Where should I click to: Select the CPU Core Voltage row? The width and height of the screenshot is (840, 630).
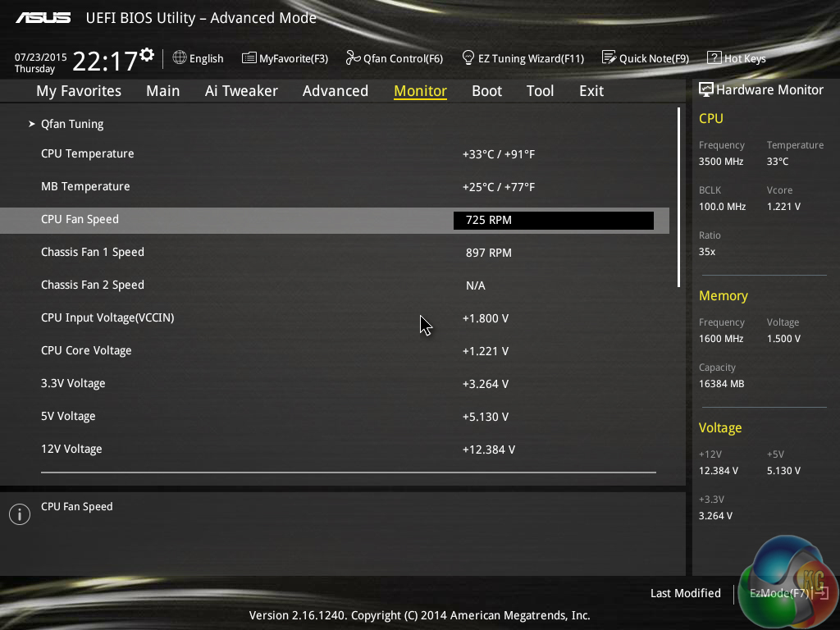[x=335, y=350]
